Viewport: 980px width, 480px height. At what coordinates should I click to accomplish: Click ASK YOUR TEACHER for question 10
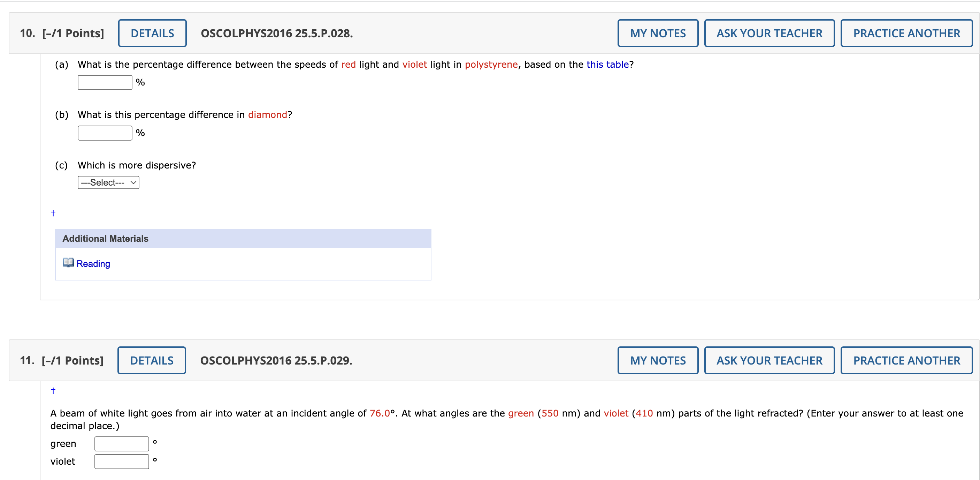click(x=769, y=33)
